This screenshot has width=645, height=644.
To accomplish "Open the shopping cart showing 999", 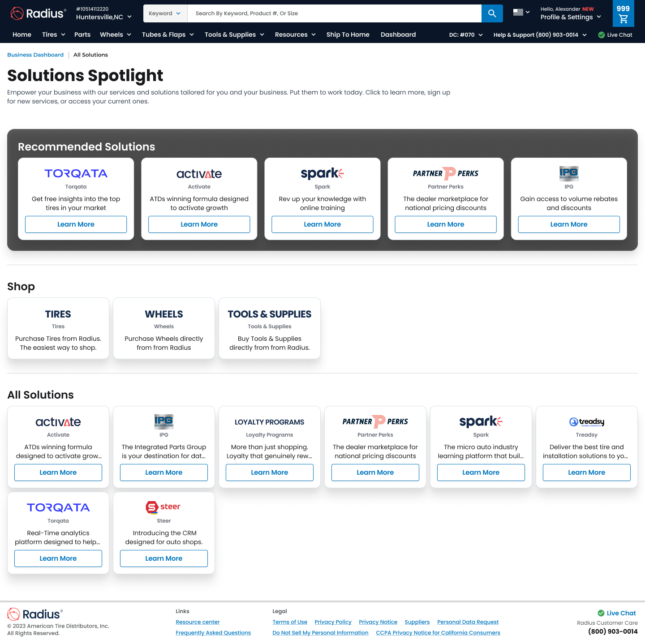I will tap(623, 13).
